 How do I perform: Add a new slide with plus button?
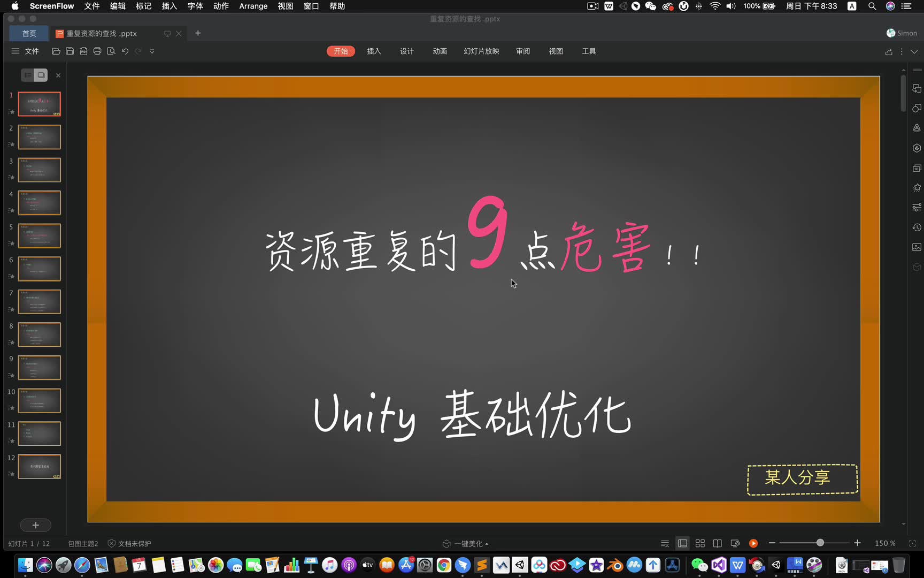pos(36,525)
